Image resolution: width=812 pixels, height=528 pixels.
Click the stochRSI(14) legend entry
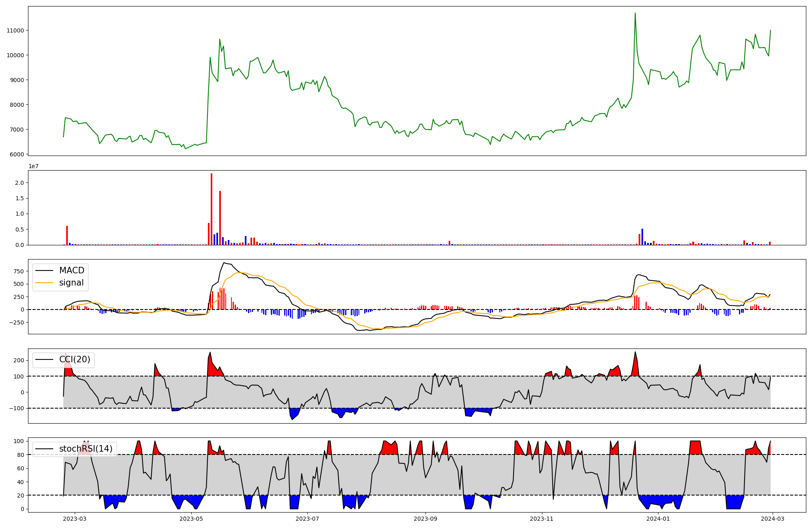point(86,449)
